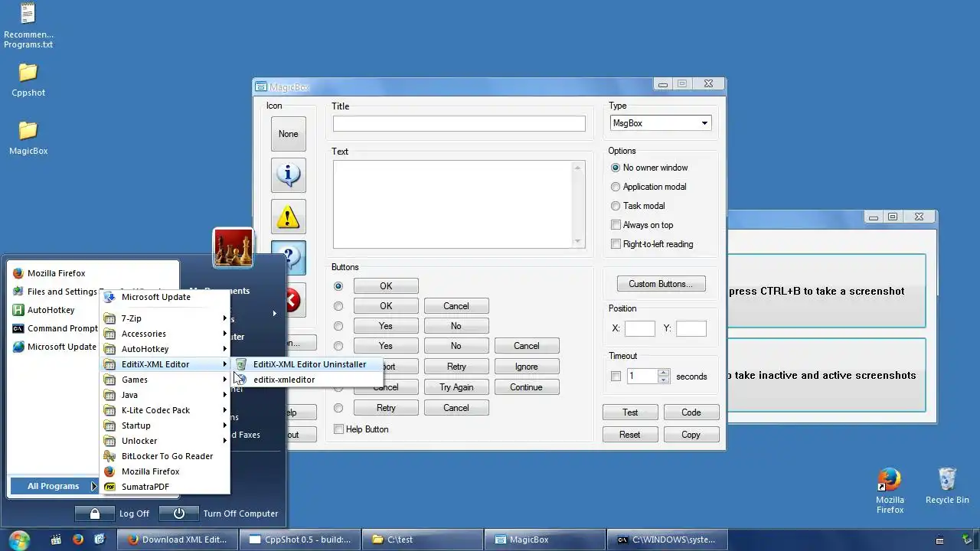The image size is (980, 551).
Task: Select the Information icon in MagicBox
Action: click(x=289, y=175)
